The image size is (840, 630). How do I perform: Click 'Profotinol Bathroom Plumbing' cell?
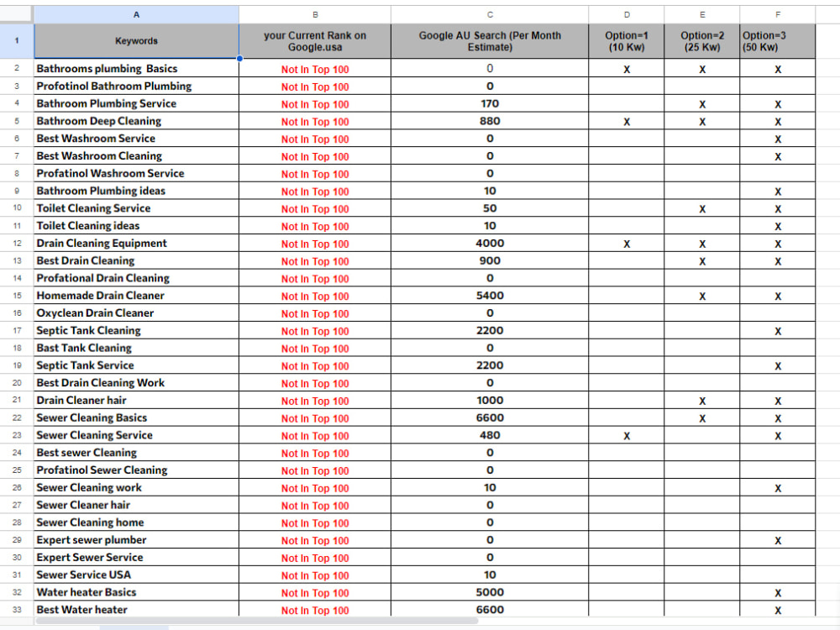click(x=137, y=87)
